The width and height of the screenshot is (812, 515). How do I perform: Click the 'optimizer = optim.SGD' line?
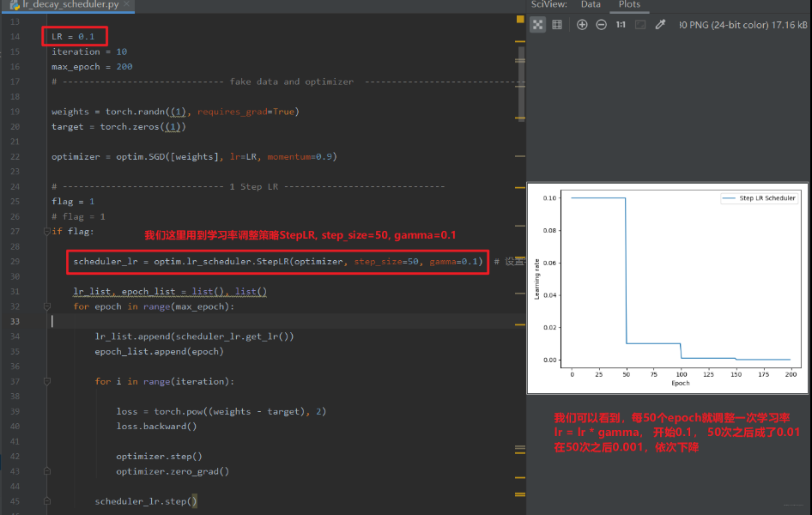194,157
